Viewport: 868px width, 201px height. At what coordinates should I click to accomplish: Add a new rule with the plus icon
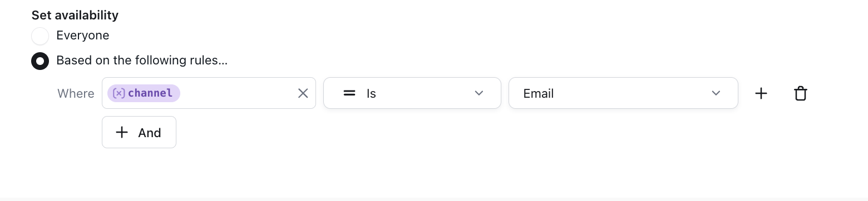click(x=761, y=93)
